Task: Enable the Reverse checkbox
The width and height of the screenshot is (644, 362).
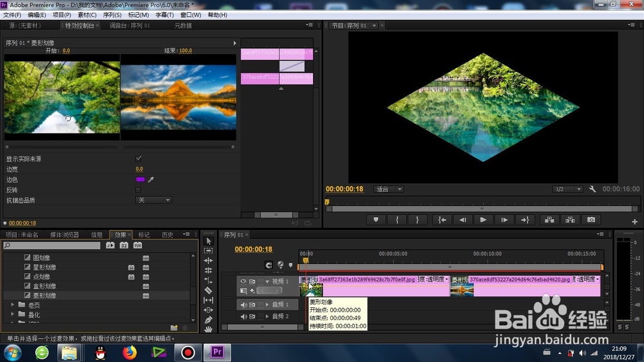Action: point(138,190)
